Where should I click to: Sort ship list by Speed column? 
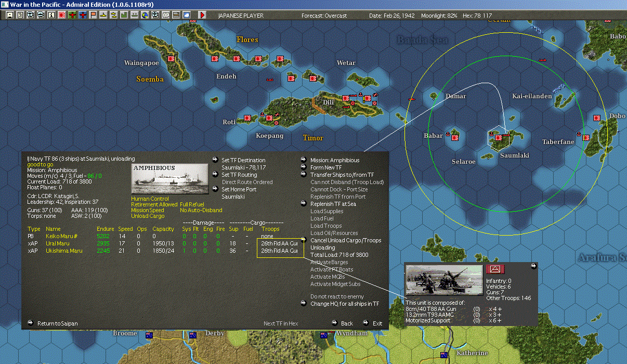pyautogui.click(x=125, y=229)
